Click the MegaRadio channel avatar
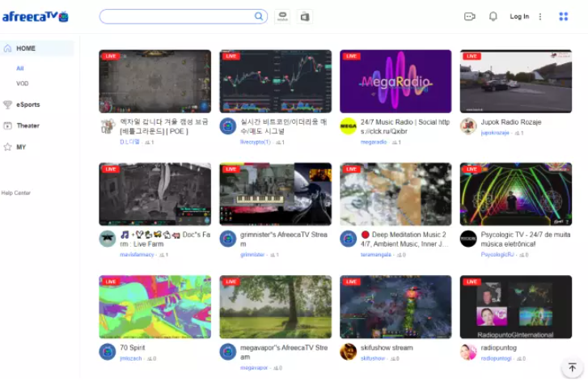Screen dimensions: 588x381 348,126
